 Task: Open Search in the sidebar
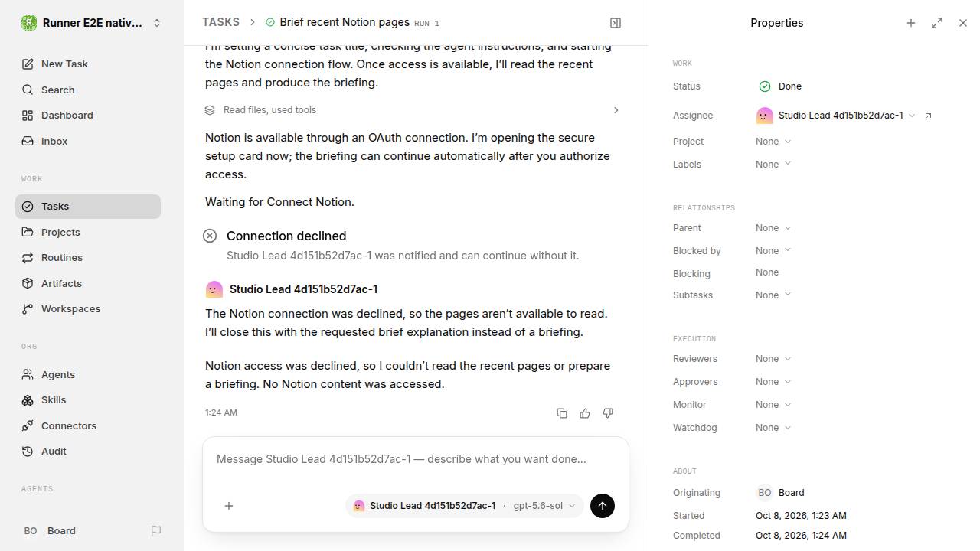[x=88, y=90]
